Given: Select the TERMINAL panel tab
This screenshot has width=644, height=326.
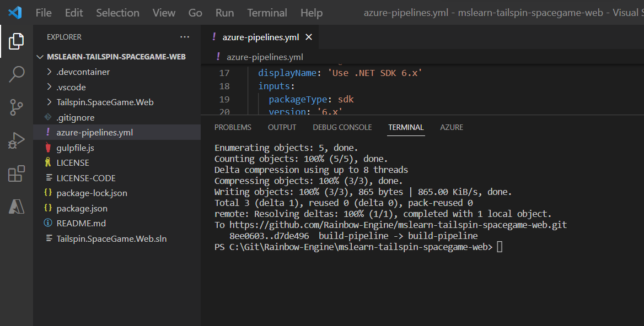Looking at the screenshot, I should click(406, 128).
